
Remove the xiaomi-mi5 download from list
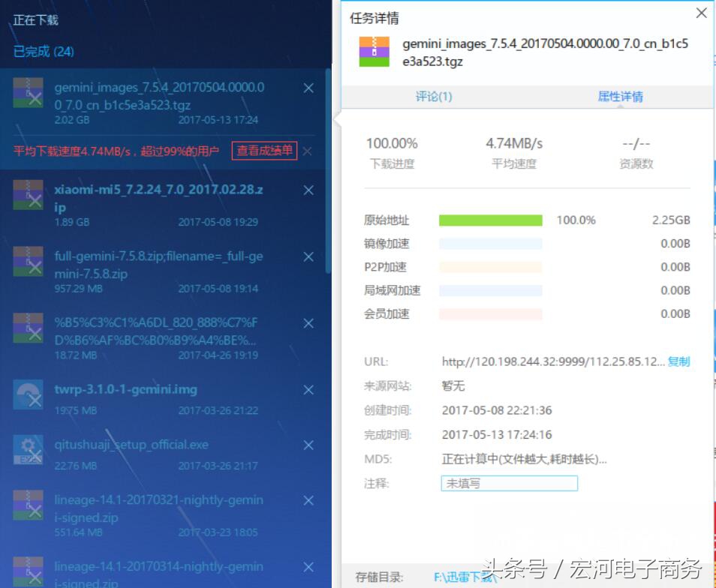pos(308,190)
